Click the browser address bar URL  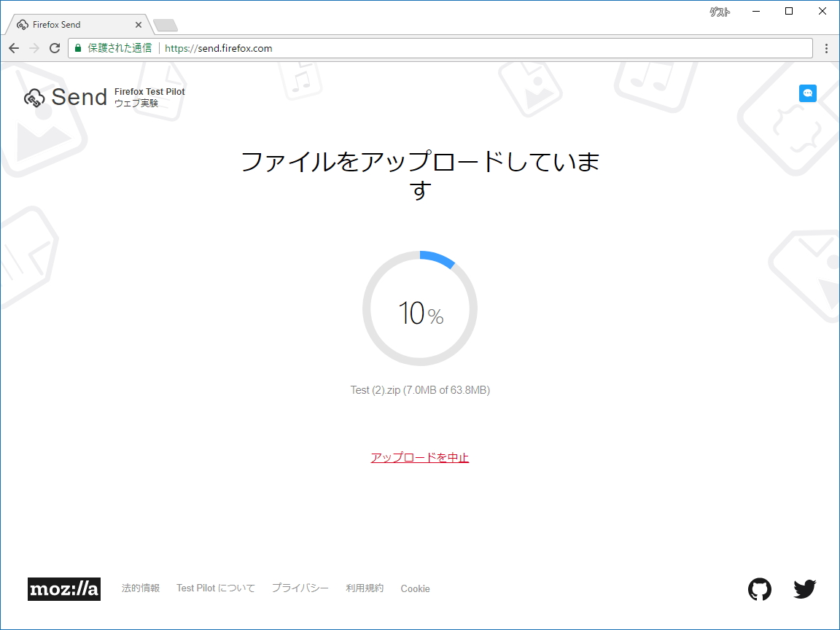coord(219,48)
